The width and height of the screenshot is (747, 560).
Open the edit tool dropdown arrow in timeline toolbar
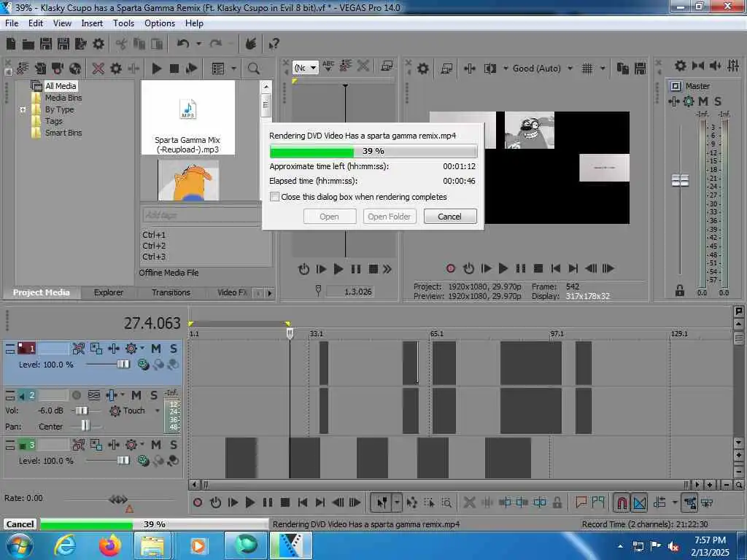[397, 502]
